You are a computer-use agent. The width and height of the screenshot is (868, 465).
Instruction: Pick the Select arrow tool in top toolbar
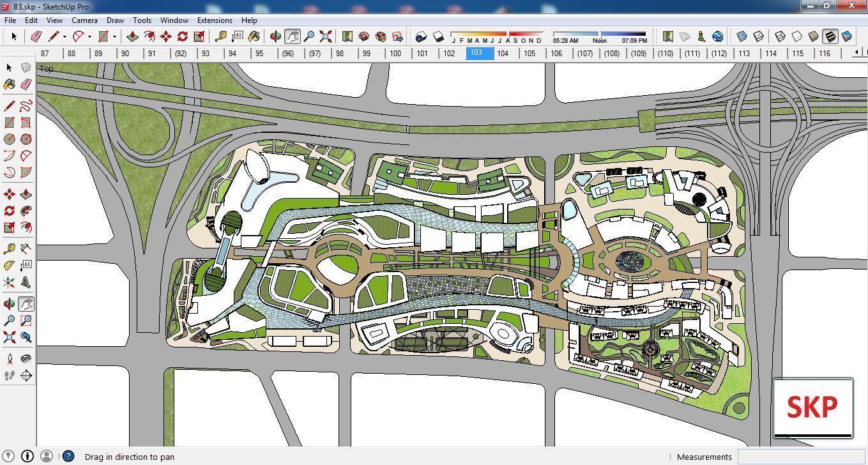[x=13, y=36]
